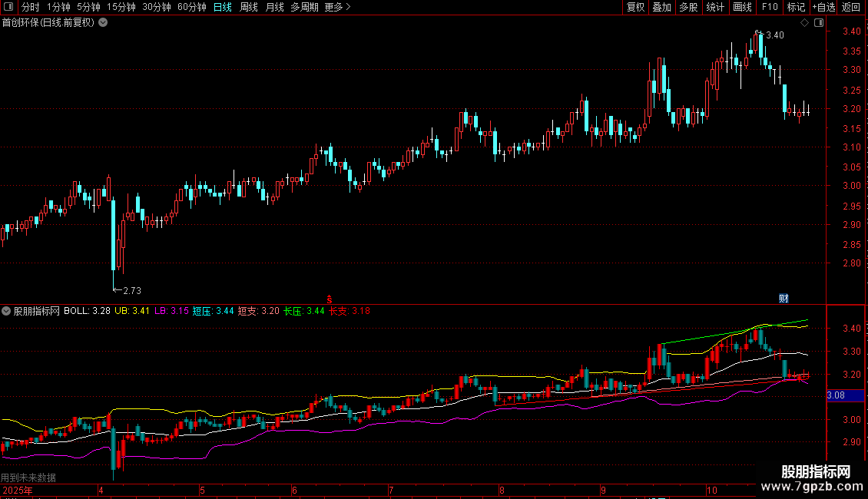Click the 3.08 blue price marker on axis
868x499 pixels.
coord(845,395)
